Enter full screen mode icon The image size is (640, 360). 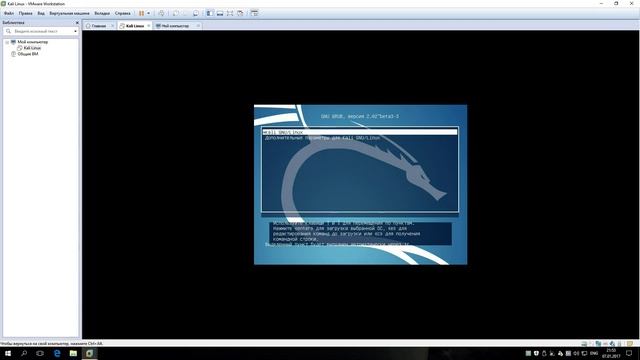click(230, 13)
